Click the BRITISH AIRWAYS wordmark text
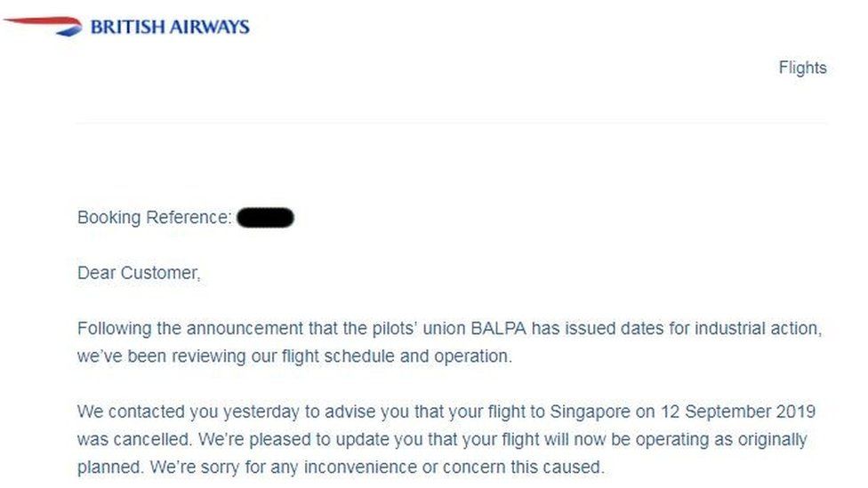The height and width of the screenshot is (488, 868). coord(169,27)
